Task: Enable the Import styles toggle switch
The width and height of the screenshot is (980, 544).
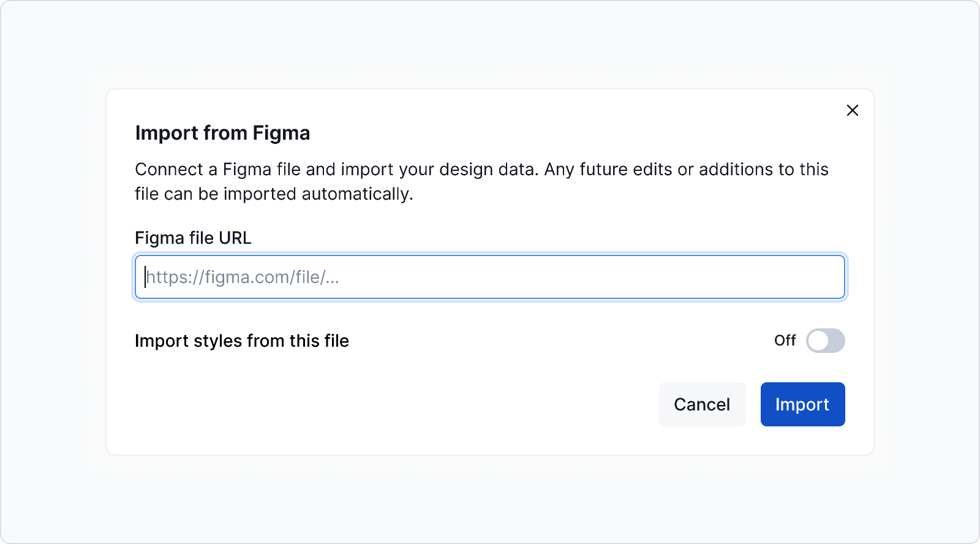Action: [825, 341]
